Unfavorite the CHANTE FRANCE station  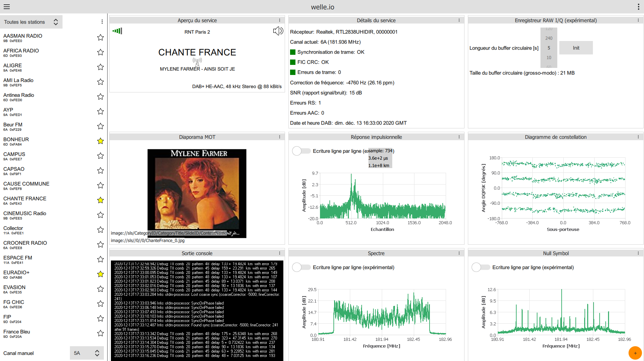[100, 200]
